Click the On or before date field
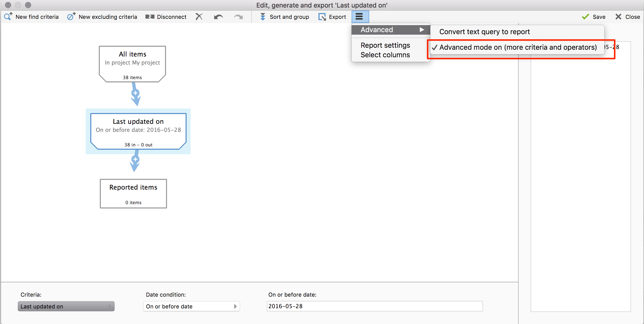This screenshot has height=324, width=644. pyautogui.click(x=374, y=306)
